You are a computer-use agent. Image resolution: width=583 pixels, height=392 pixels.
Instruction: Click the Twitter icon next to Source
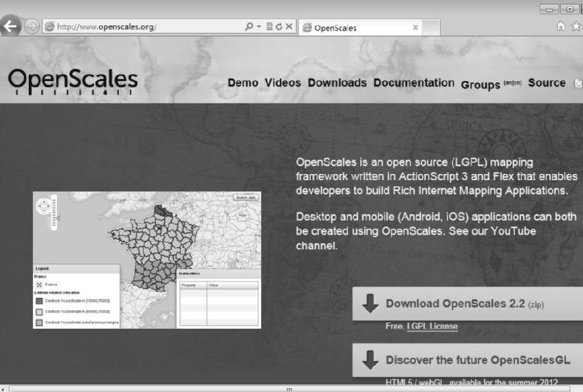[x=577, y=83]
